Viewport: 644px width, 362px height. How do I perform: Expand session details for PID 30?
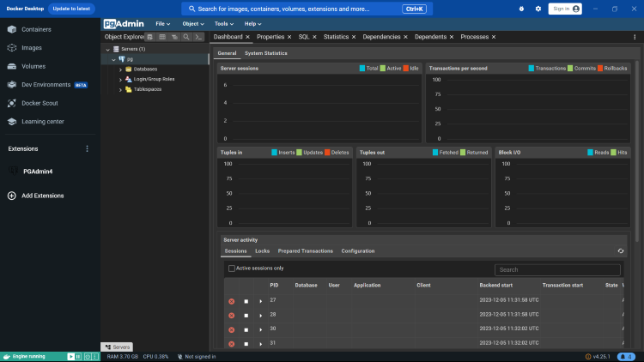[x=260, y=329]
